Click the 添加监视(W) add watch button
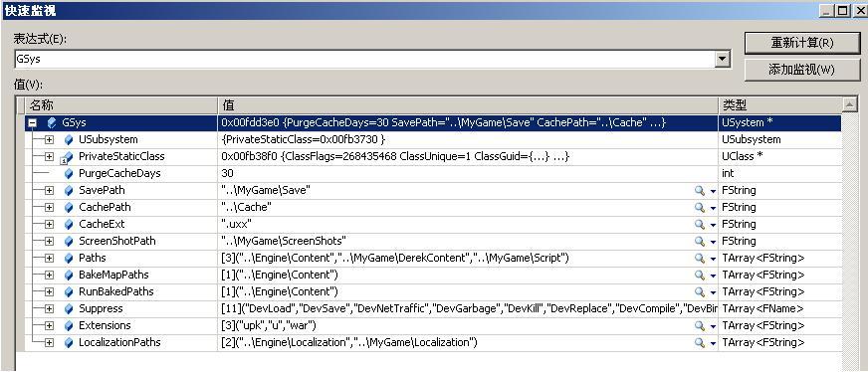 [x=801, y=70]
